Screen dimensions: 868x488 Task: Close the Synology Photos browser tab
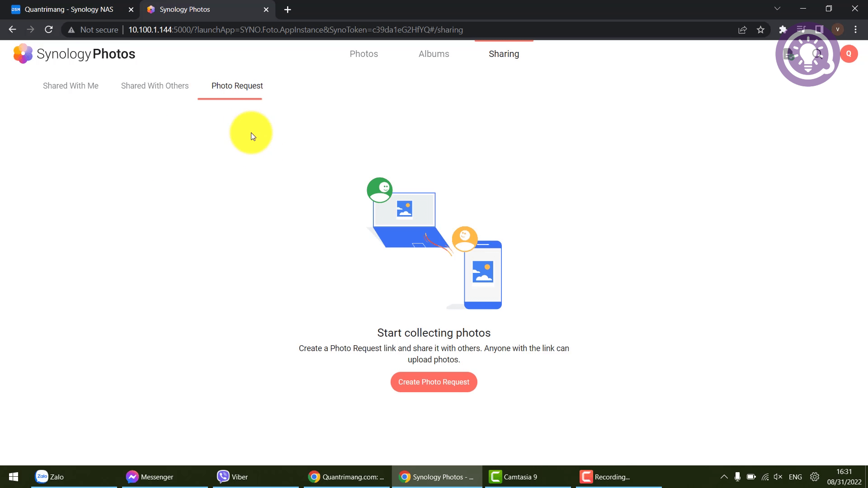pos(266,9)
